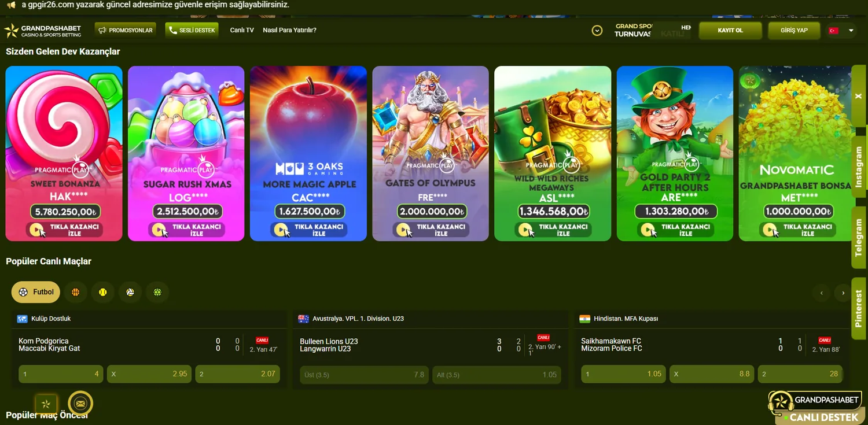Watch the Wild Wild Riches Megaways win video
This screenshot has width=868, height=425.
[x=553, y=230]
